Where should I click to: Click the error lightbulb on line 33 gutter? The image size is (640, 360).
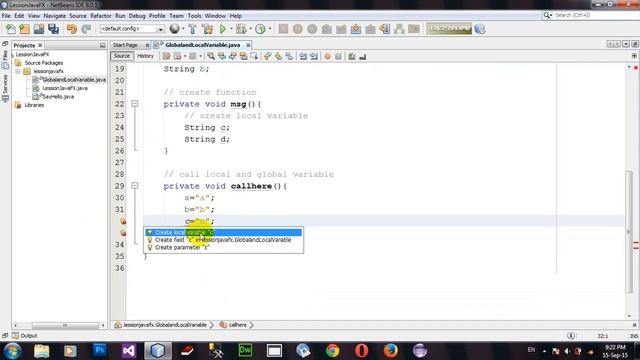tap(123, 233)
